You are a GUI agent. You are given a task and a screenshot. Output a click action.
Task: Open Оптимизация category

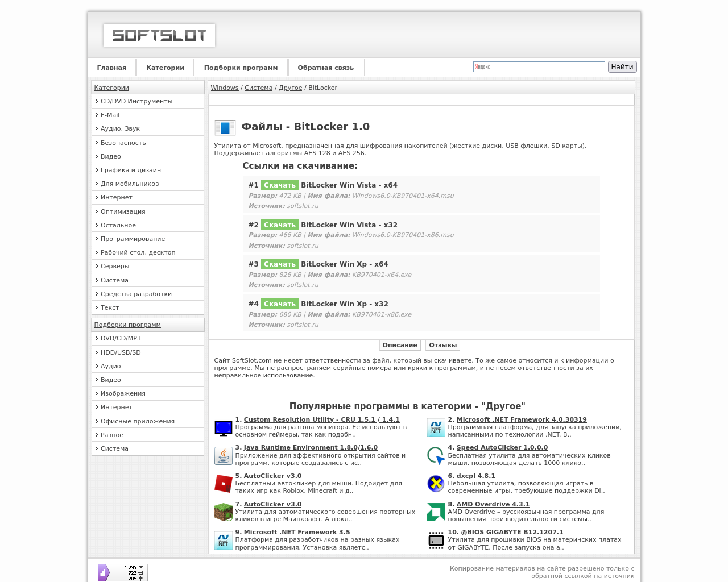pyautogui.click(x=148, y=211)
